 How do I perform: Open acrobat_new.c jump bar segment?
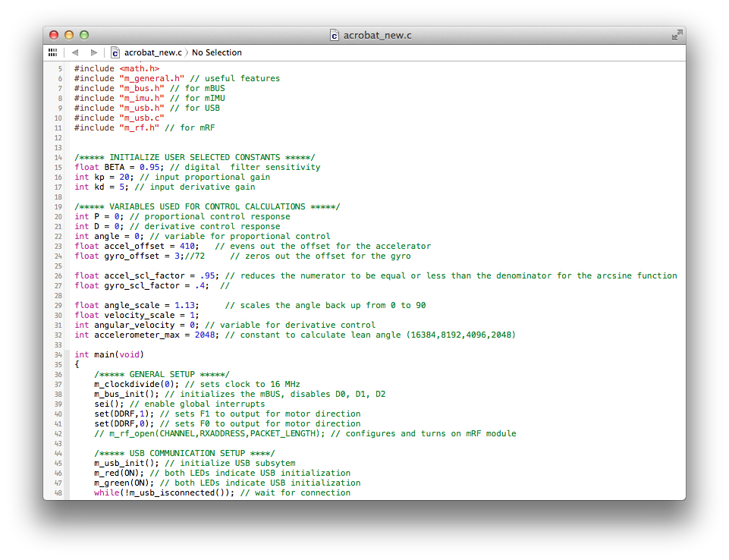(x=153, y=52)
